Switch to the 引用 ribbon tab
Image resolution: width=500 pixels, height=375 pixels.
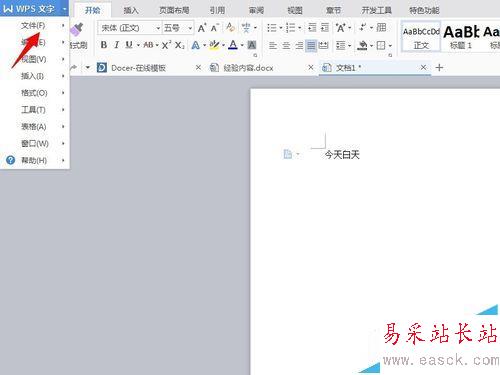coord(217,10)
